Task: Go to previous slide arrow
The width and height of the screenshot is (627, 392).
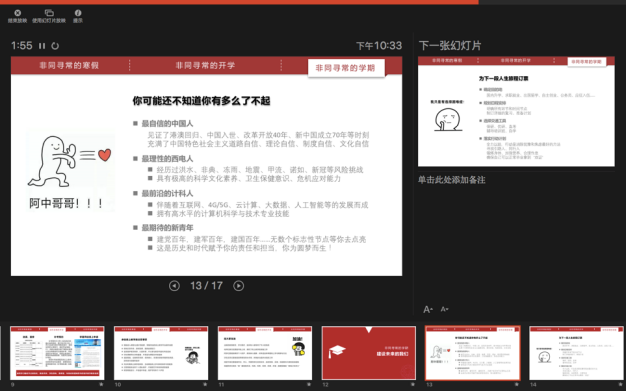Action: point(174,286)
